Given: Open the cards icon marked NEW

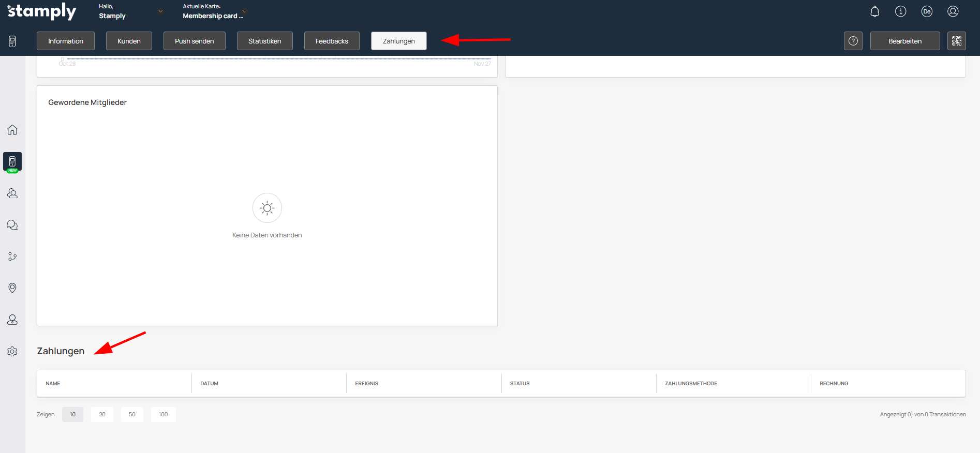Looking at the screenshot, I should [x=12, y=162].
